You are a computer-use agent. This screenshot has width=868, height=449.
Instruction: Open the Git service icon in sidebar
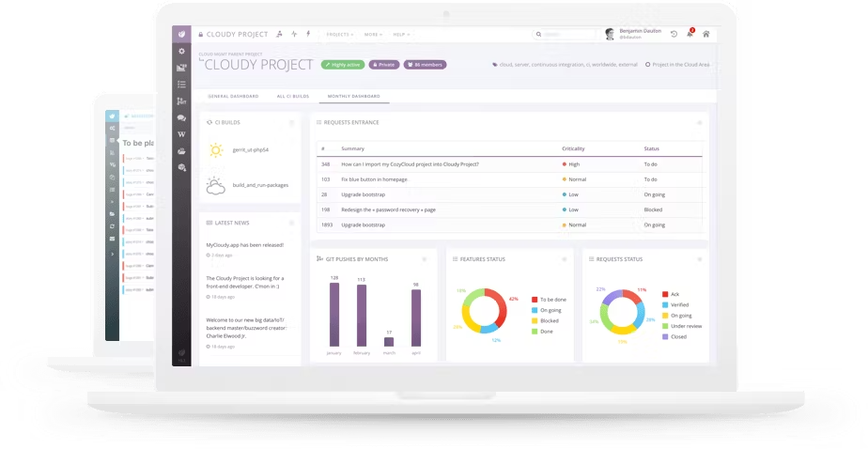click(181, 101)
